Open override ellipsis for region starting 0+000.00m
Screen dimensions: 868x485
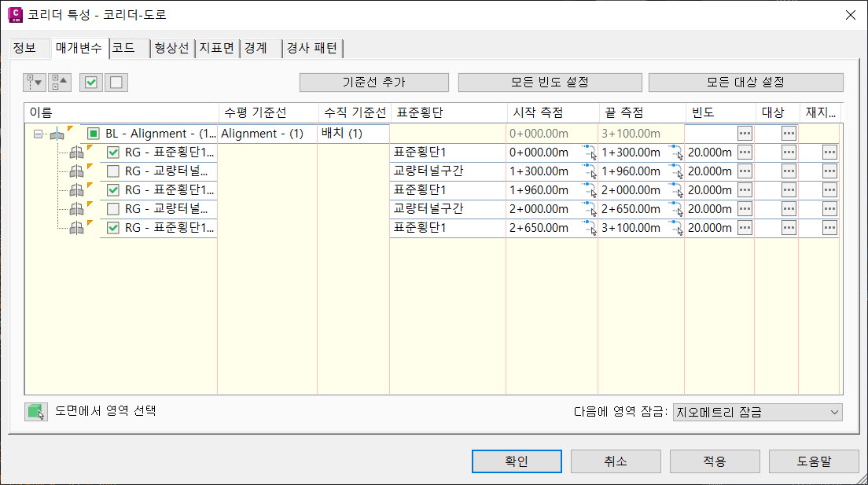click(829, 152)
